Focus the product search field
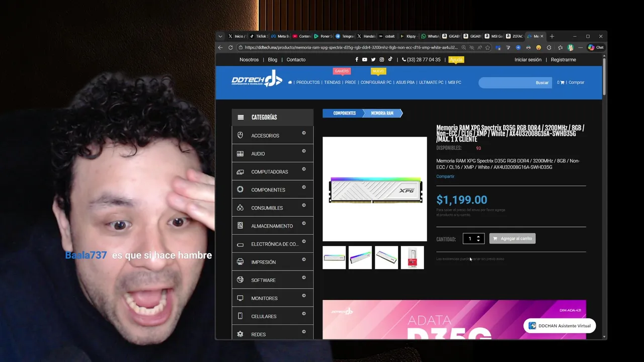 pos(506,82)
